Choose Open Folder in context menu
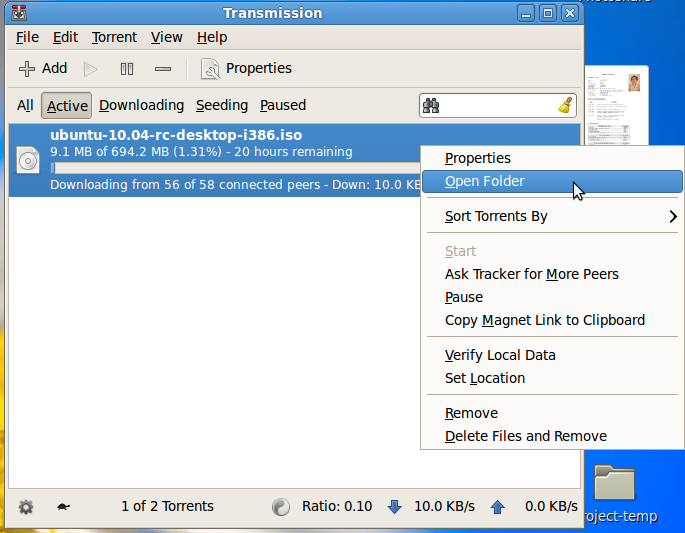Screen dimensions: 685x533 [552, 181]
